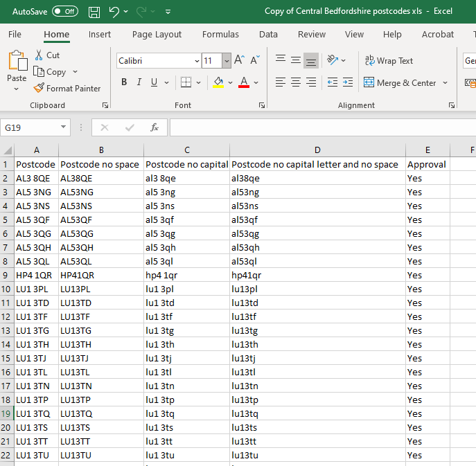Open the Help tab
The height and width of the screenshot is (466, 476).
coord(392,35)
